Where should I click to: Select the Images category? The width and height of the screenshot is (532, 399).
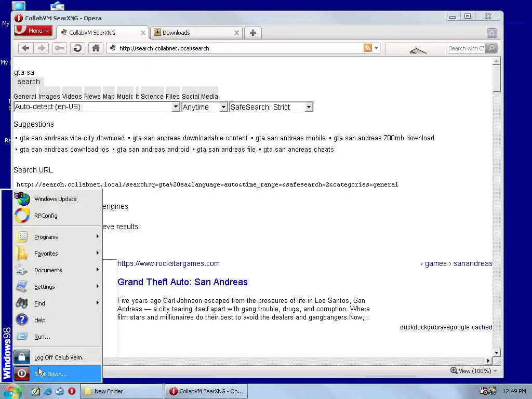[x=49, y=96]
